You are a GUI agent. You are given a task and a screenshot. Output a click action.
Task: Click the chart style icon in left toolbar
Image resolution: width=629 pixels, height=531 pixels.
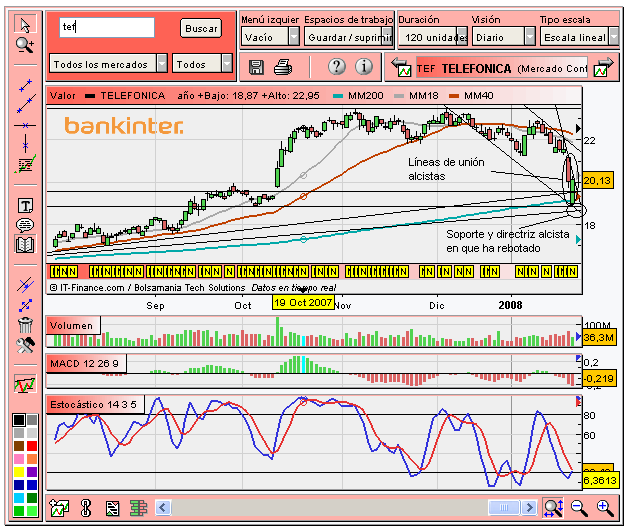(25, 384)
